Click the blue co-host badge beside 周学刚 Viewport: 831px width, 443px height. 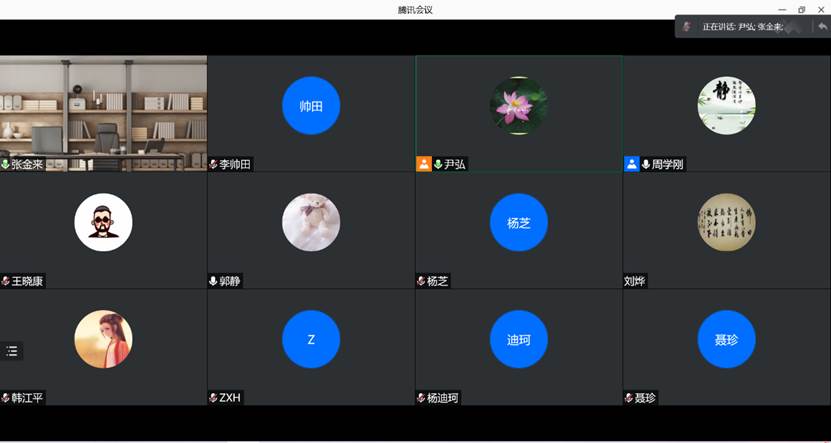coord(631,164)
